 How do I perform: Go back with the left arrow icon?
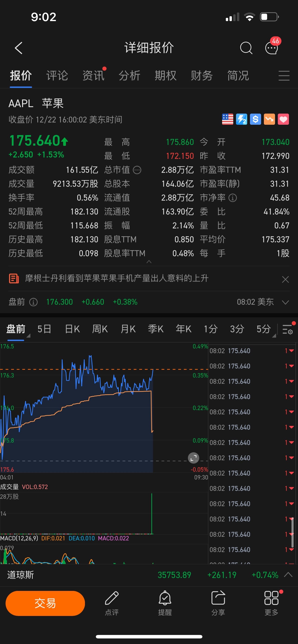point(19,48)
